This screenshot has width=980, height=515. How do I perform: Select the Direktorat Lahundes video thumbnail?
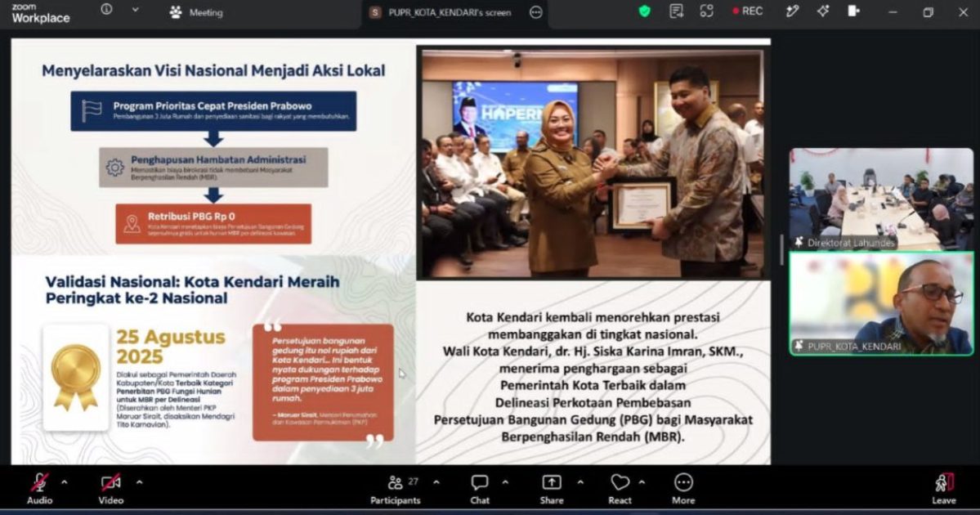pyautogui.click(x=881, y=199)
